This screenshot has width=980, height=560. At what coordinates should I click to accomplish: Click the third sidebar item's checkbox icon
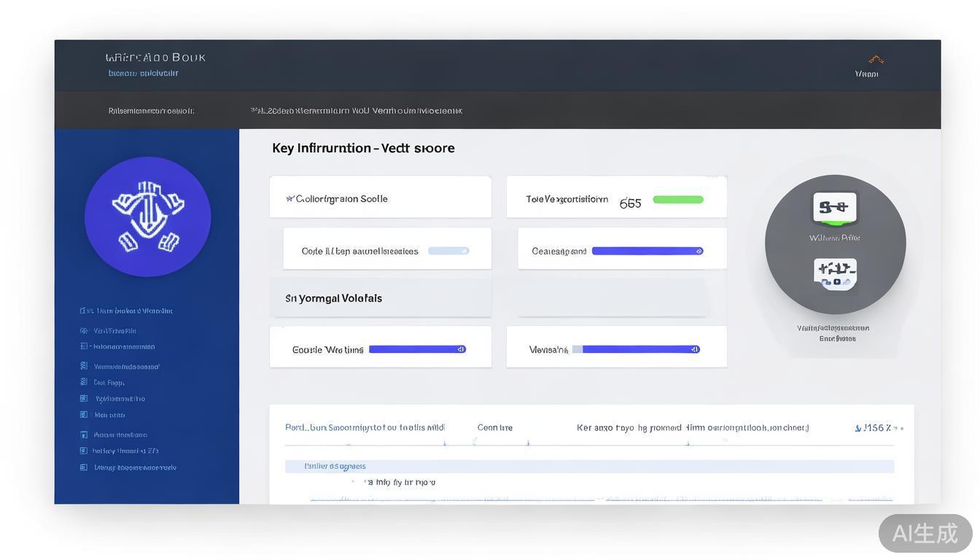click(84, 346)
